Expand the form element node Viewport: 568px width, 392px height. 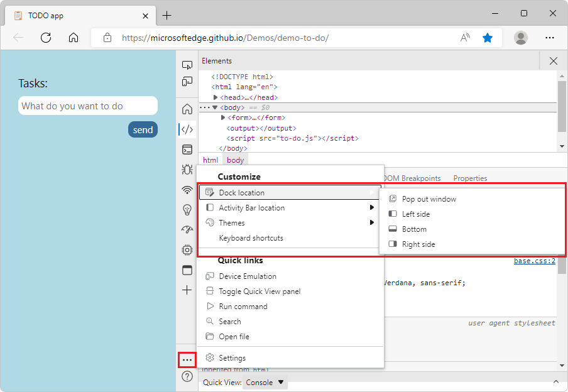pos(223,117)
